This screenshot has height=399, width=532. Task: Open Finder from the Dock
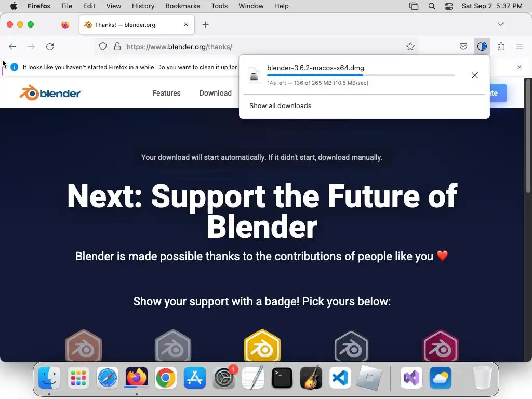click(x=49, y=378)
